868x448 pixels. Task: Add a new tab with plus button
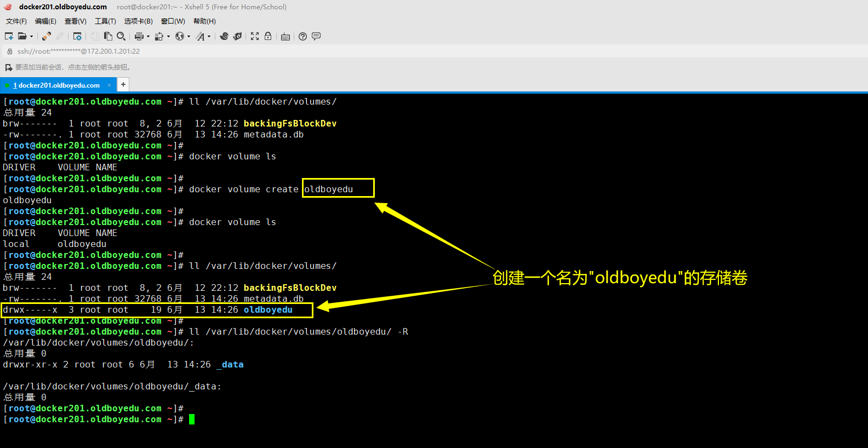(x=123, y=84)
